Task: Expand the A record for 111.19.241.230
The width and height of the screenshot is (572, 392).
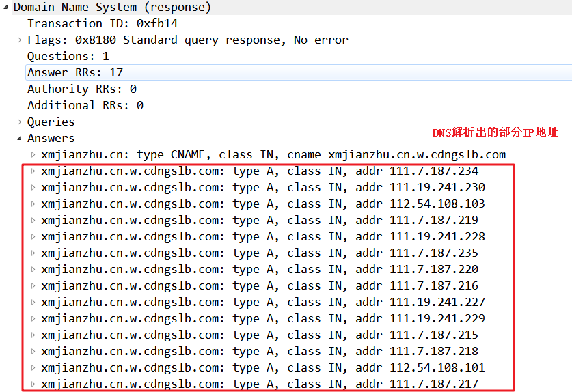Action: coord(33,187)
